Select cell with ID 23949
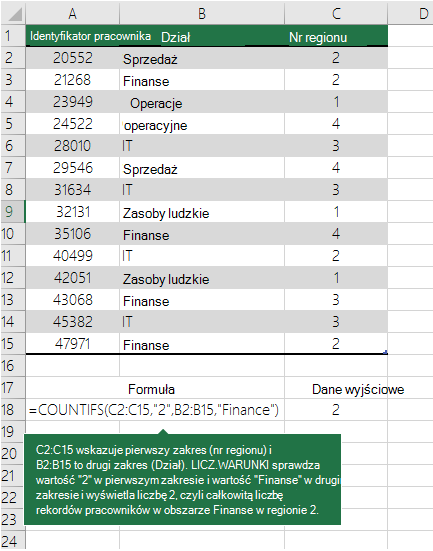The width and height of the screenshot is (433, 551). click(72, 102)
